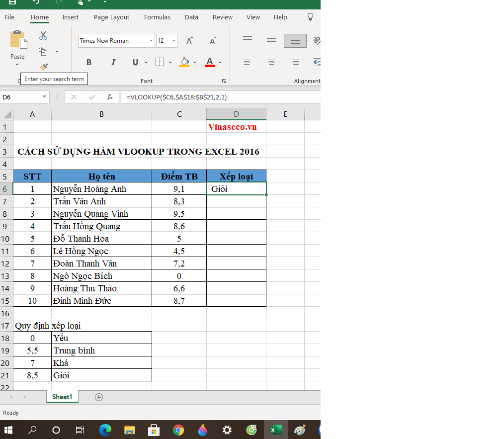Click the Insert Function fx icon
Screen dimensions: 504x439
110,97
